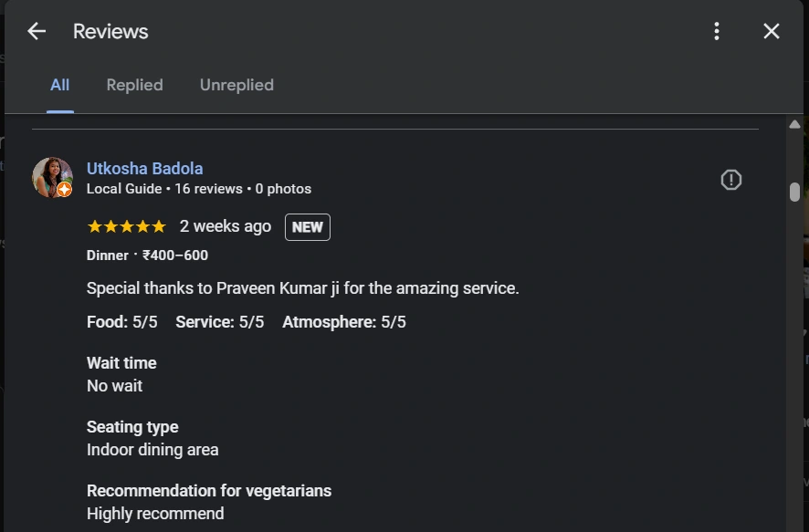This screenshot has height=532, width=809.
Task: Click Utkosha Badola's profile photo
Action: coord(50,175)
